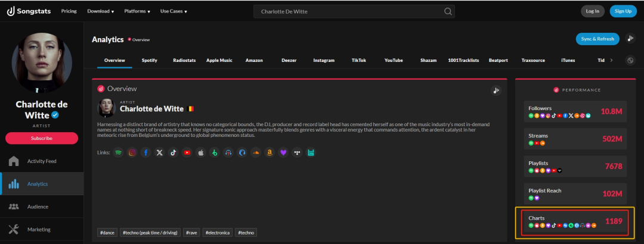Open the Pricing page
This screenshot has height=244, width=644.
tap(69, 11)
